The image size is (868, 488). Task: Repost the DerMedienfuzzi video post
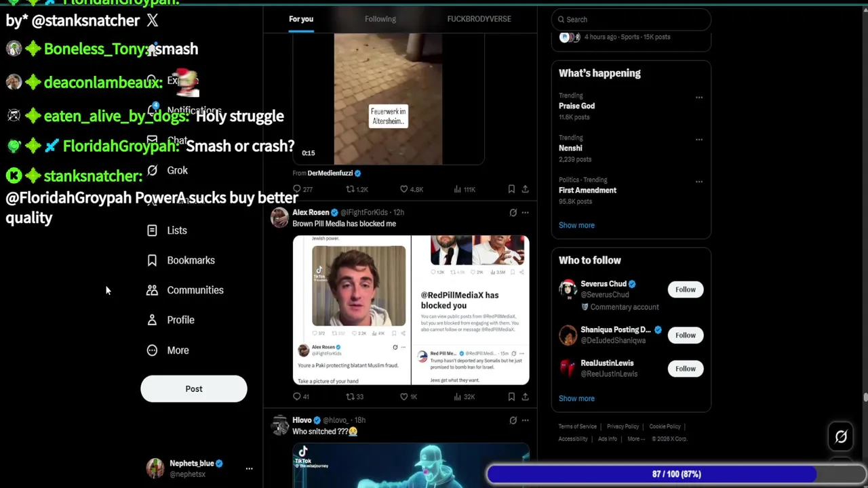point(357,190)
